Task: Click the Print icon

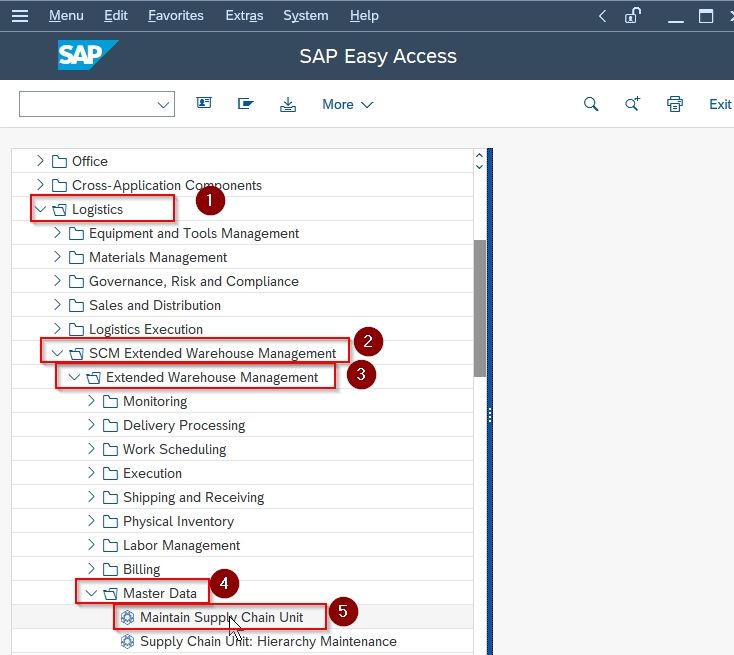Action: pos(675,104)
